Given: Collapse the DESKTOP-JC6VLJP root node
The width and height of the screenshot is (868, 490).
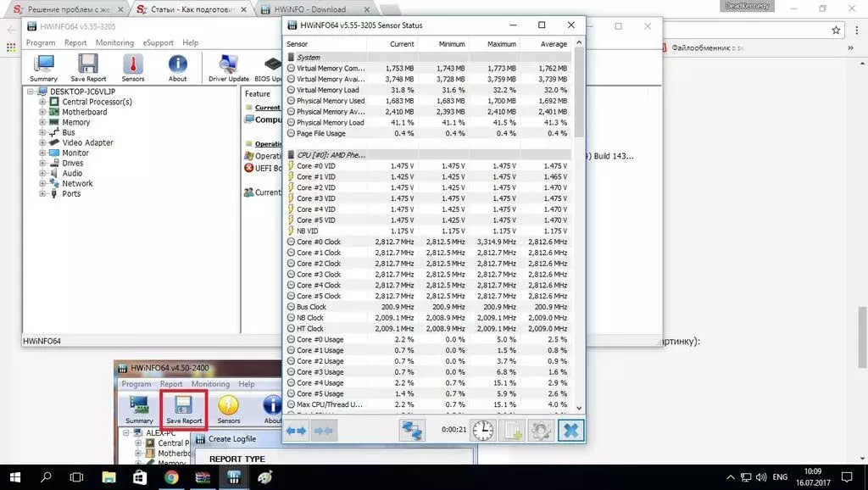Looking at the screenshot, I should [x=31, y=92].
